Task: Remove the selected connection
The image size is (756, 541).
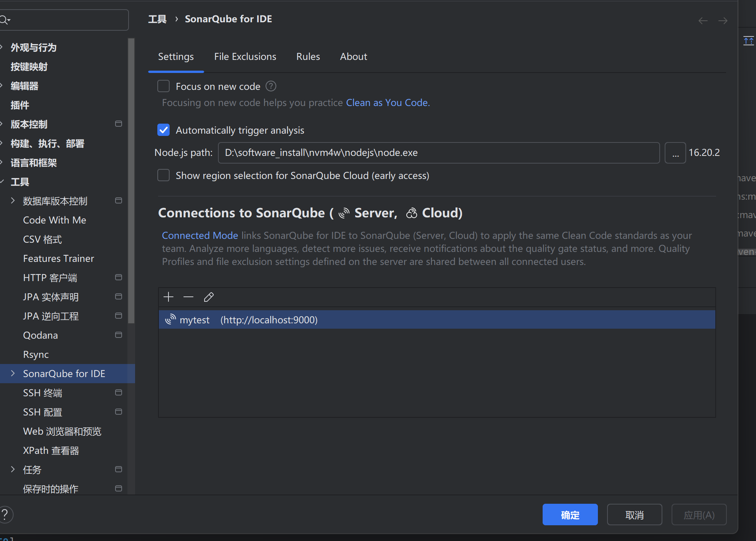Action: [x=188, y=296]
